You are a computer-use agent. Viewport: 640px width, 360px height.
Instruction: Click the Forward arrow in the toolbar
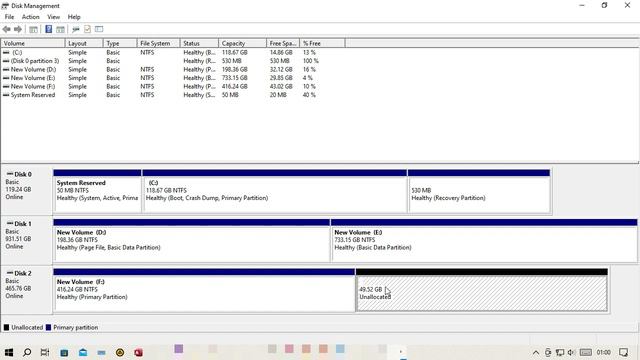click(x=18, y=29)
